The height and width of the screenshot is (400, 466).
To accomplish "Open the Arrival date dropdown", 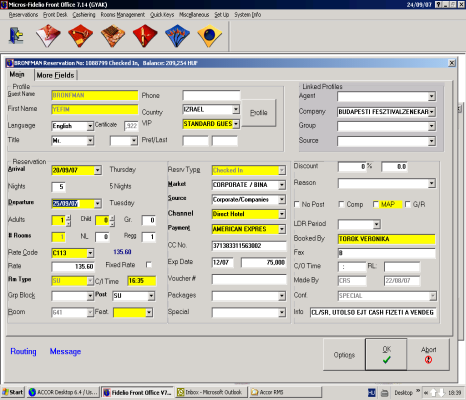I will tap(98, 170).
